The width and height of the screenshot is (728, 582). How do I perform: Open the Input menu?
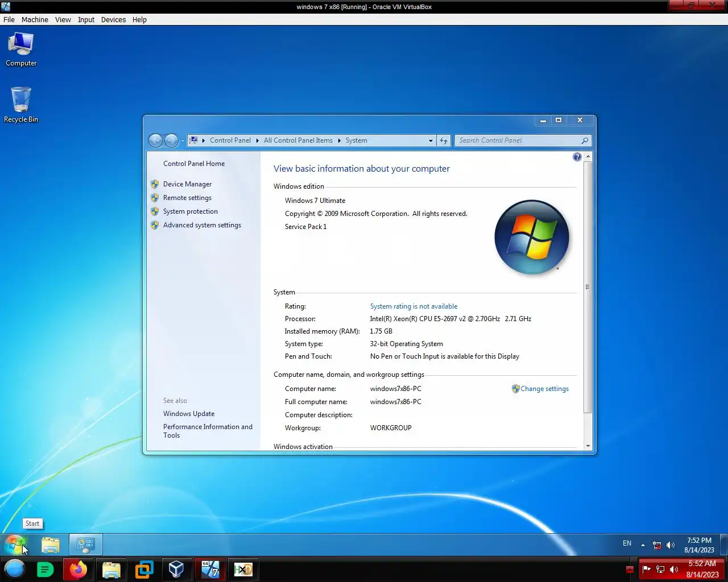(86, 19)
